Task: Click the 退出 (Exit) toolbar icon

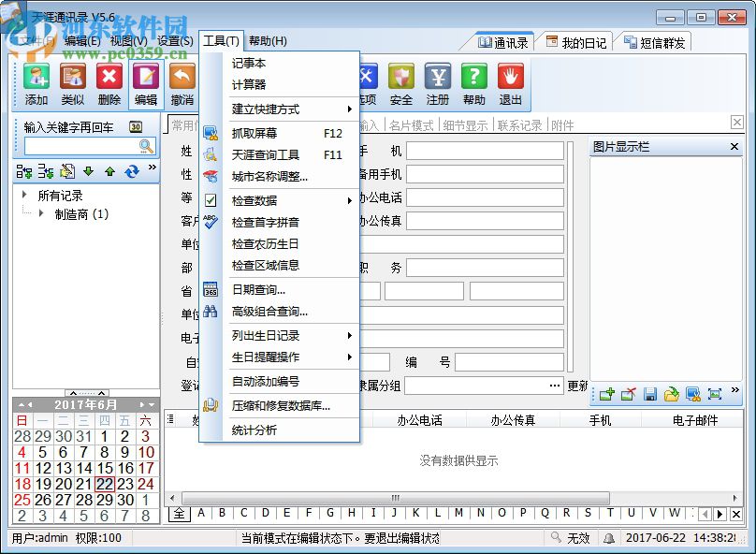Action: [510, 84]
